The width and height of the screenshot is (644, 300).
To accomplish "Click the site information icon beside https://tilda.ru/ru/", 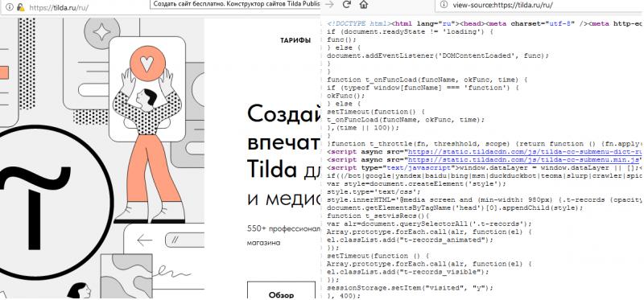I will tap(10, 7).
